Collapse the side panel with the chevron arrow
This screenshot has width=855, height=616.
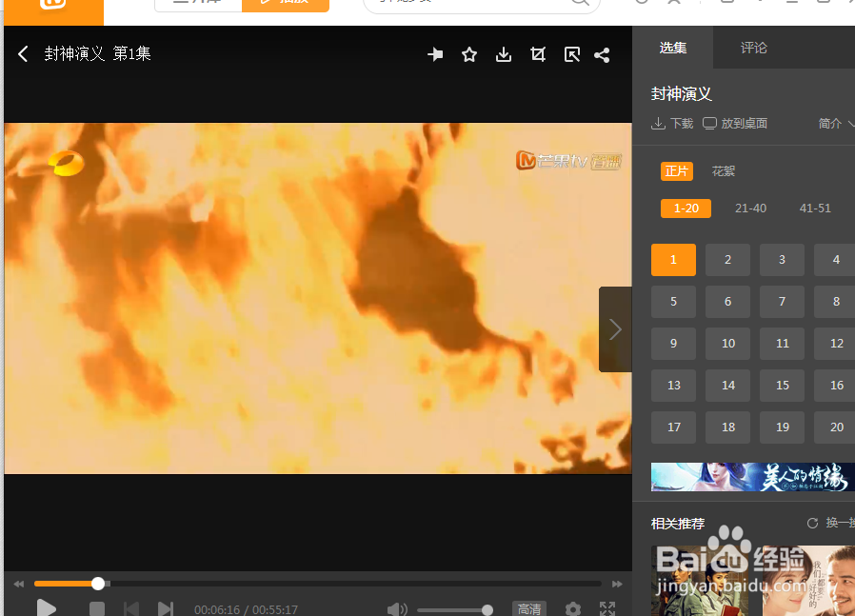615,329
